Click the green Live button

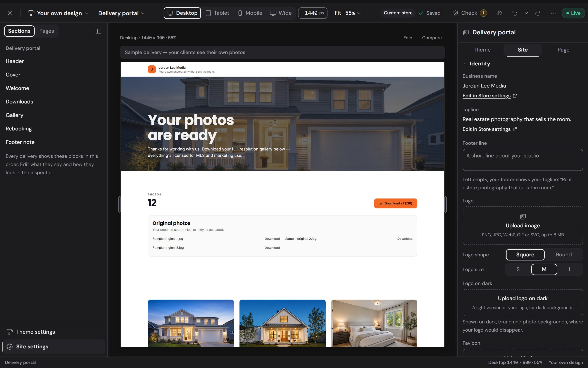tap(573, 13)
